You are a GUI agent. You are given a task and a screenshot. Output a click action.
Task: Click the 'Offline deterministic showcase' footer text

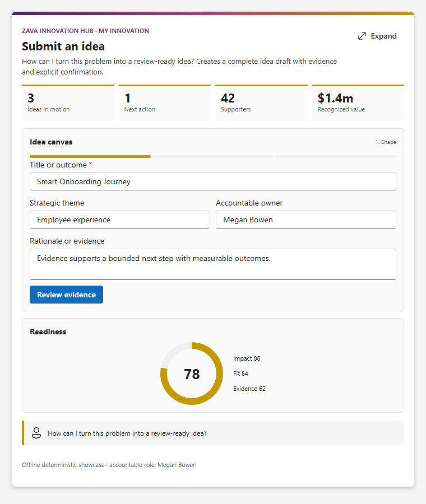pyautogui.click(x=109, y=465)
